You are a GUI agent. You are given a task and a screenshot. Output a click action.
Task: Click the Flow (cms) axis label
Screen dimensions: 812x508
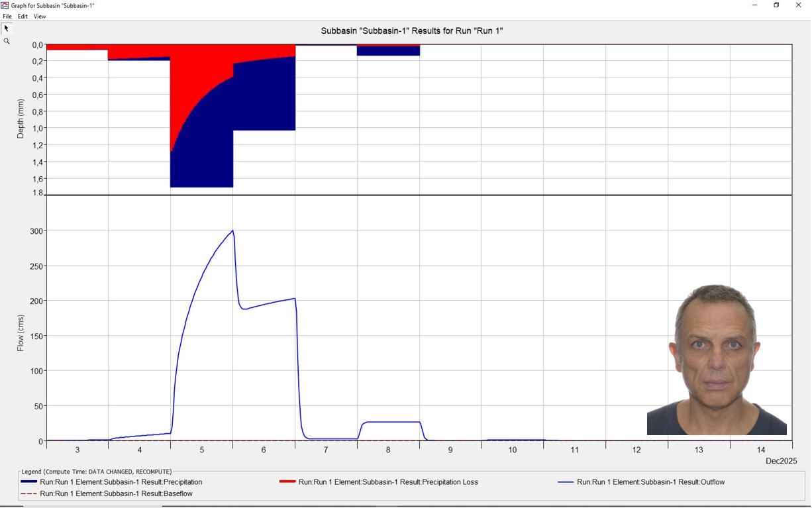[x=21, y=332]
